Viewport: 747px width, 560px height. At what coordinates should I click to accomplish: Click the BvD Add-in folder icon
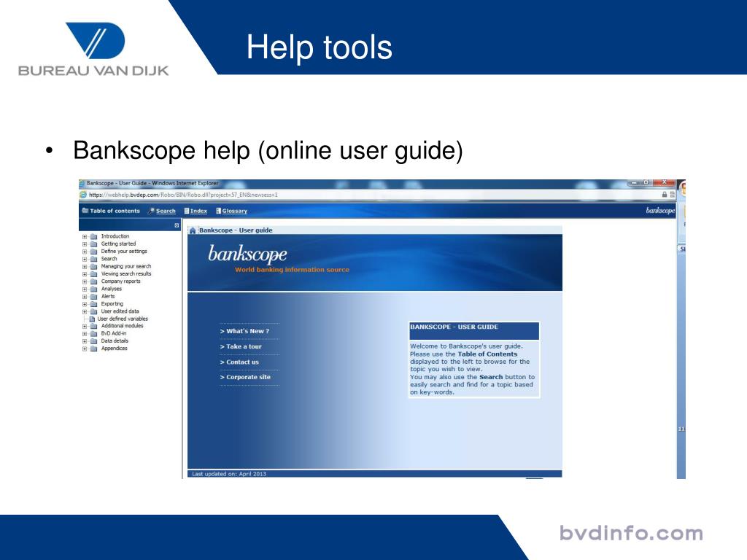pos(94,334)
